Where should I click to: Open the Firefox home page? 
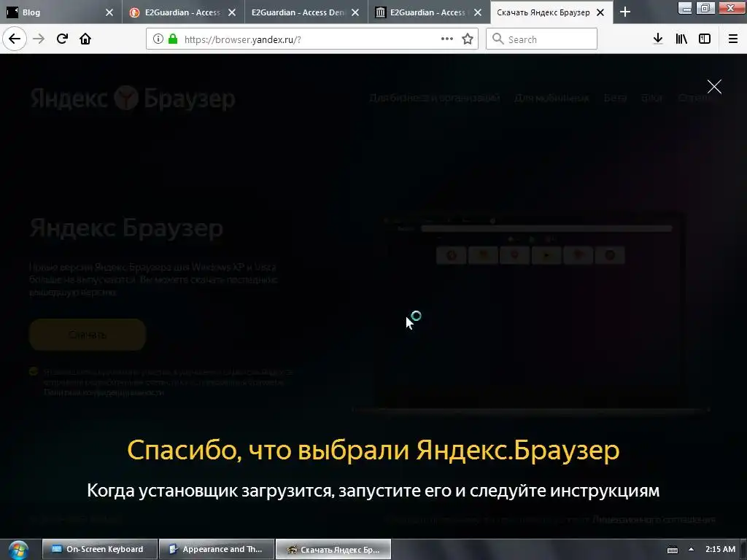85,39
